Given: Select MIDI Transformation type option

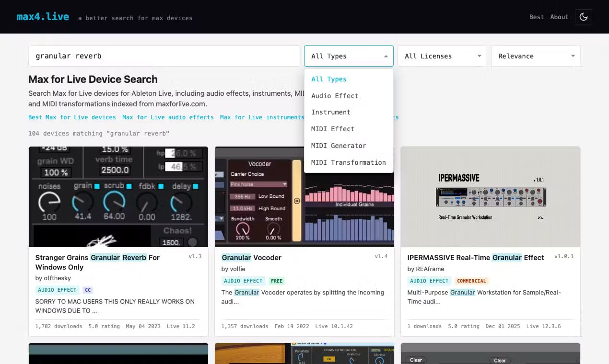Looking at the screenshot, I should 349,162.
